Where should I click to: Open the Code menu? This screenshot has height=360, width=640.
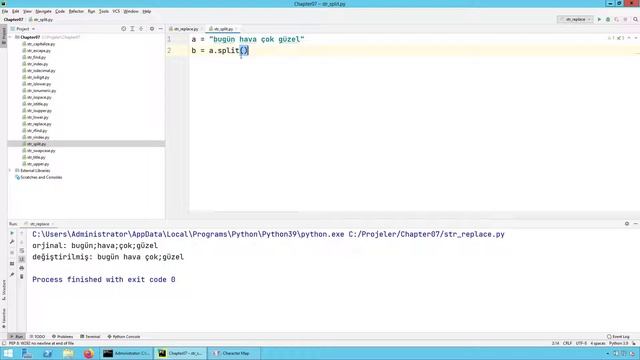[x=60, y=11]
